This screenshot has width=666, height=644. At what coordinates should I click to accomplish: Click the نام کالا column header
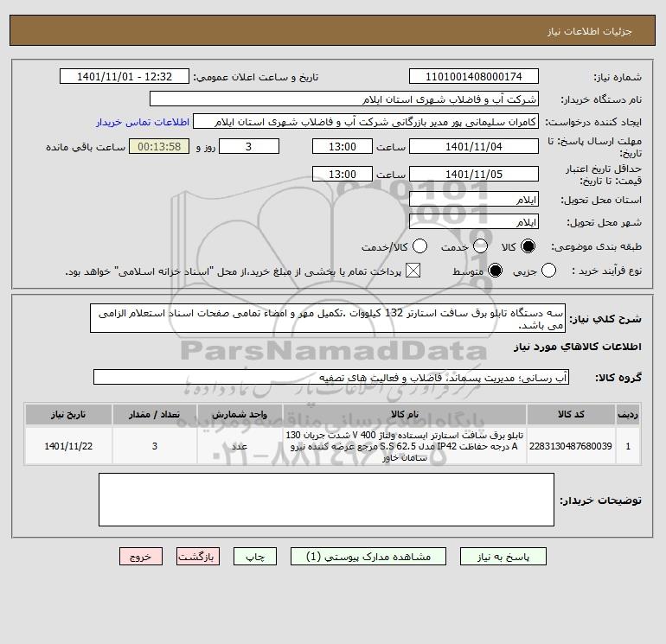pos(405,414)
